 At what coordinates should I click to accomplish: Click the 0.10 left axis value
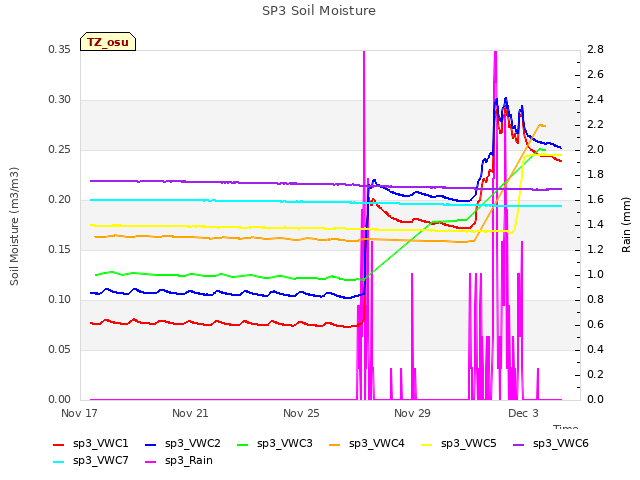pyautogui.click(x=60, y=300)
